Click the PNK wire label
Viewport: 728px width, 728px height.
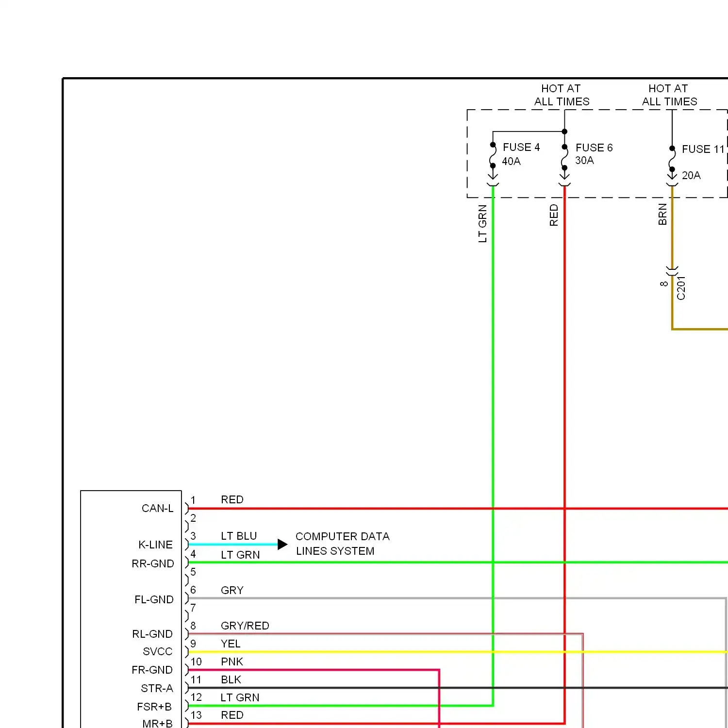pos(232,662)
